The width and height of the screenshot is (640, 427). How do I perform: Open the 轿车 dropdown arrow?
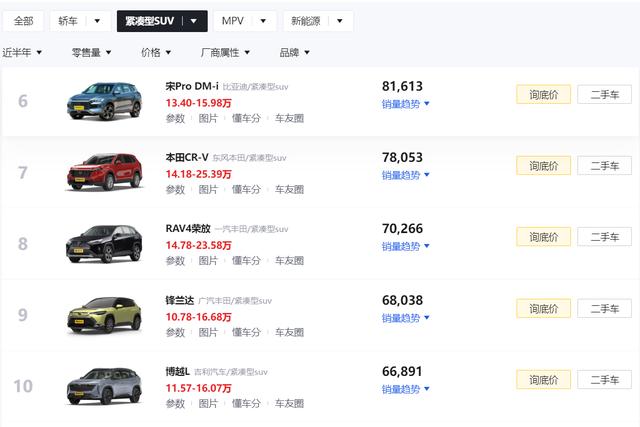pos(97,21)
